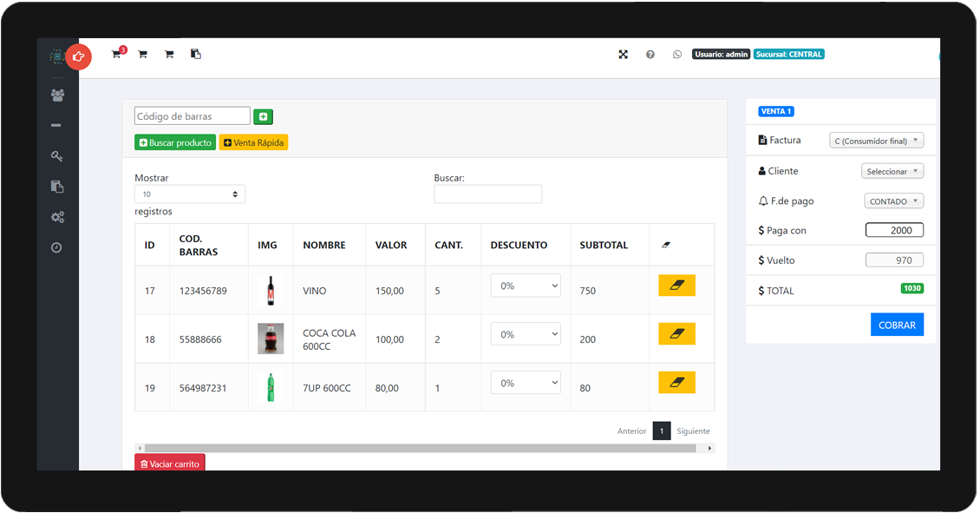Open the F.de pago CONTADO dropdown
This screenshot has height=513, width=980.
(x=894, y=201)
